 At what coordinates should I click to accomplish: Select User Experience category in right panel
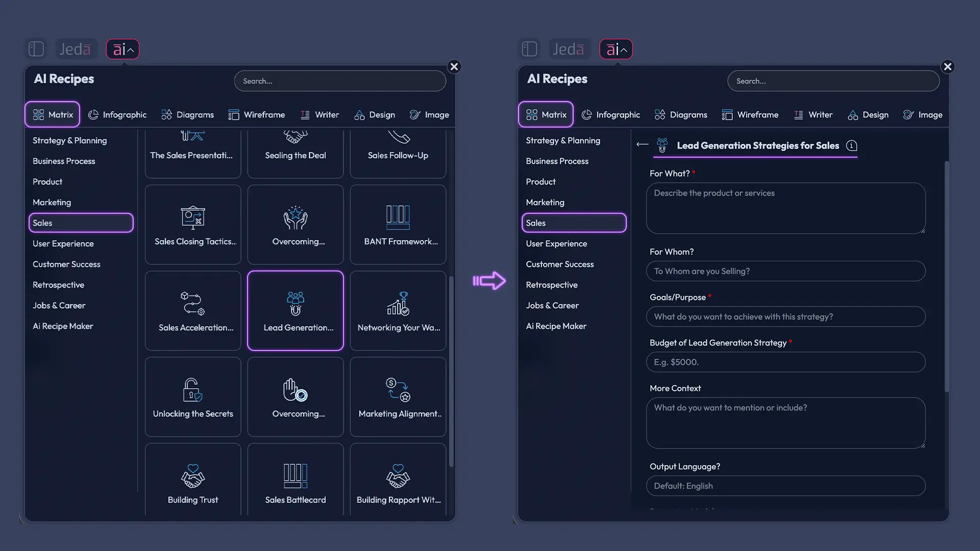[556, 244]
